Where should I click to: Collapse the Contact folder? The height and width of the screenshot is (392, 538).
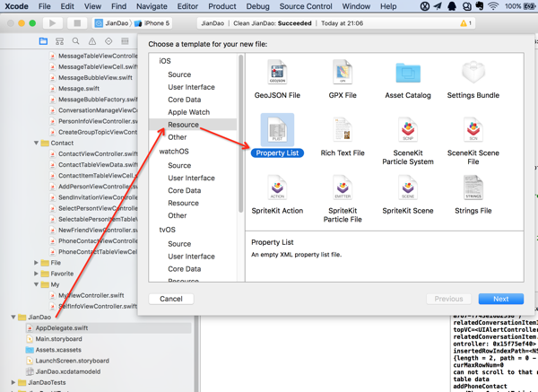36,143
